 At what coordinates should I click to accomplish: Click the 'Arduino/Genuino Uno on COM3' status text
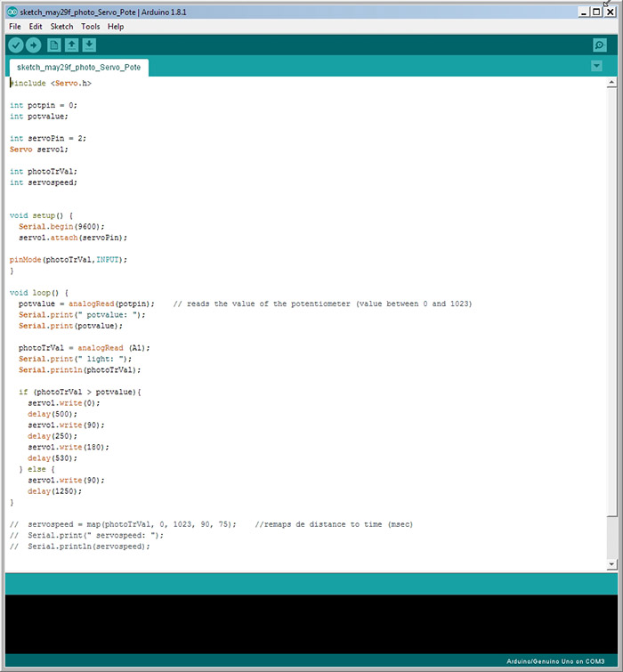pyautogui.click(x=555, y=661)
